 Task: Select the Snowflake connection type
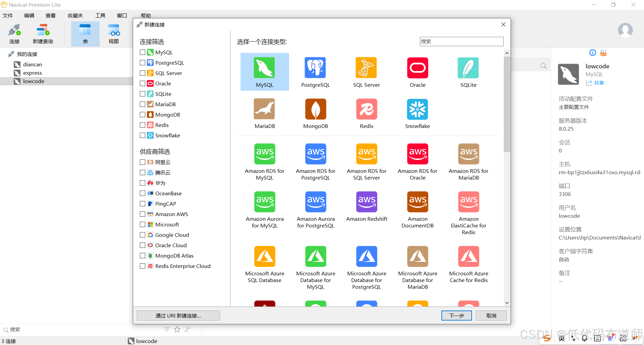pyautogui.click(x=417, y=113)
